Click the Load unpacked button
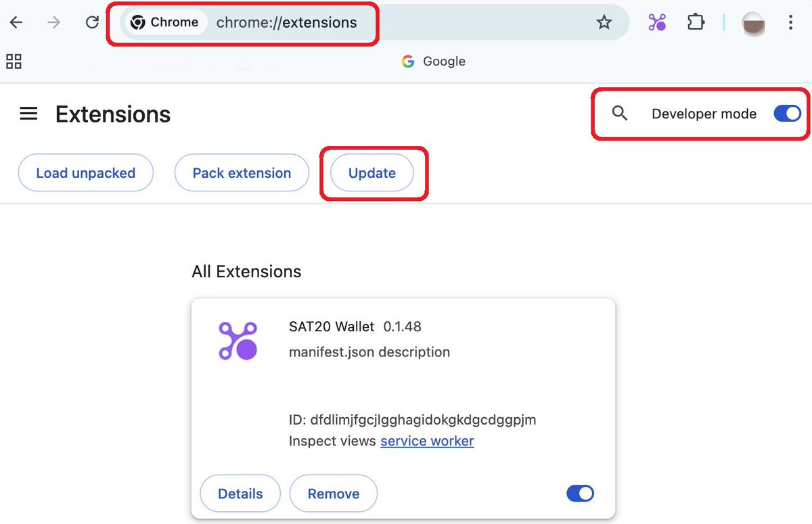 coord(86,173)
